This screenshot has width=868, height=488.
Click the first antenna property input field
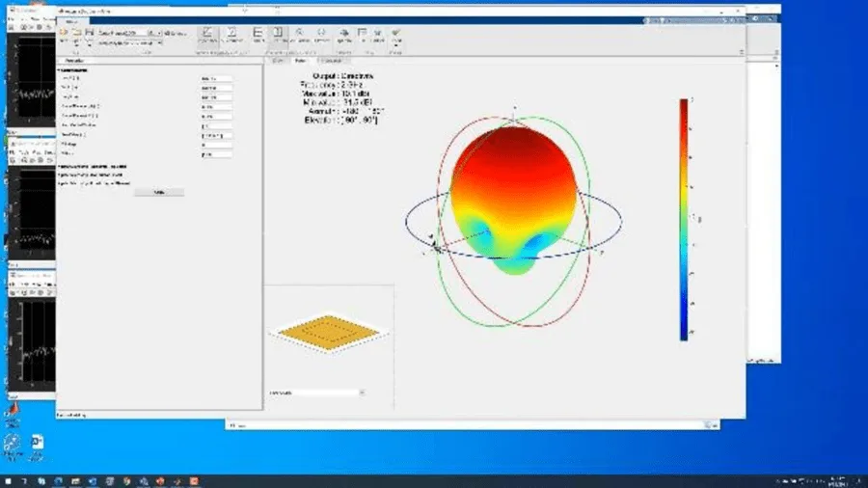click(216, 78)
